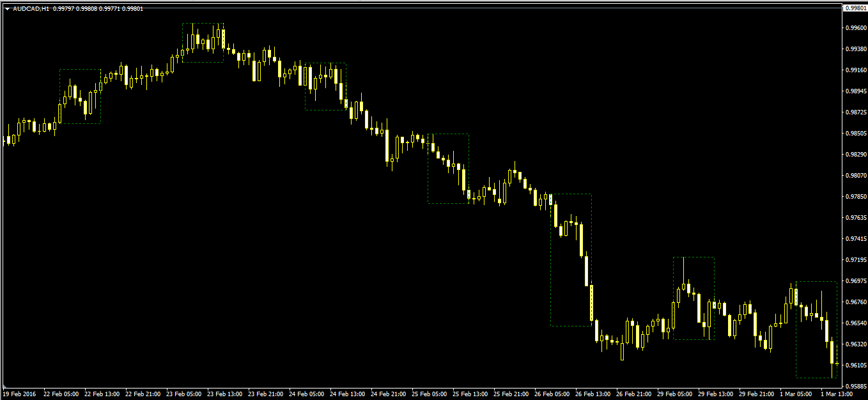Open the triangle menu beside AUDCAD,H1

coord(7,9)
